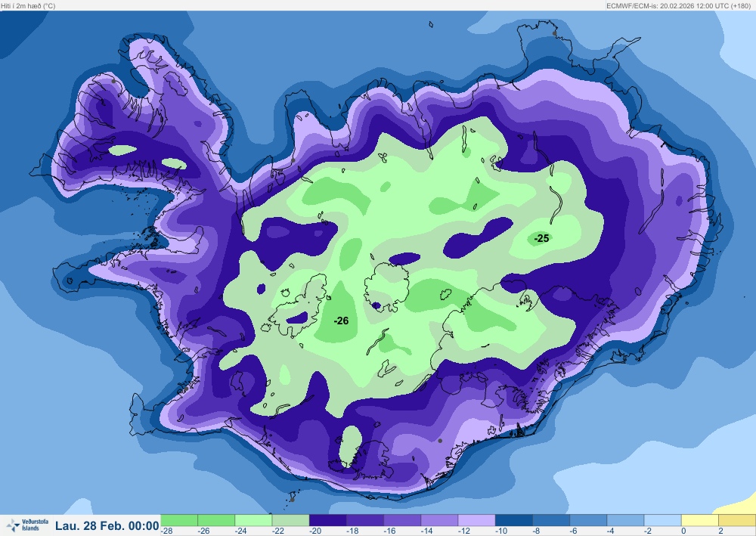Click the title Hiti í 2m hæð (°C)
The height and width of the screenshot is (536, 756).
pos(29,6)
